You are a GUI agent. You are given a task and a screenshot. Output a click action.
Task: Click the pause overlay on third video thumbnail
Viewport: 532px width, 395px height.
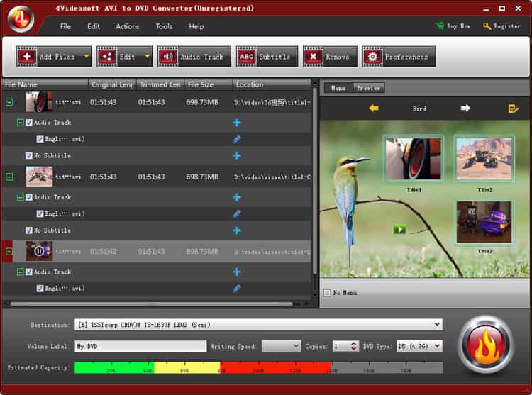coord(39,251)
